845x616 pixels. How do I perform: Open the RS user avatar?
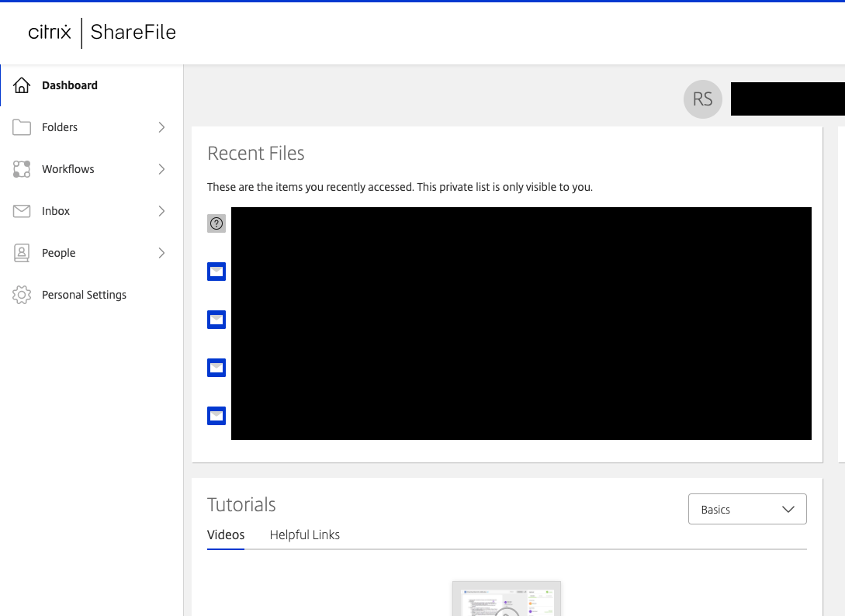[703, 99]
